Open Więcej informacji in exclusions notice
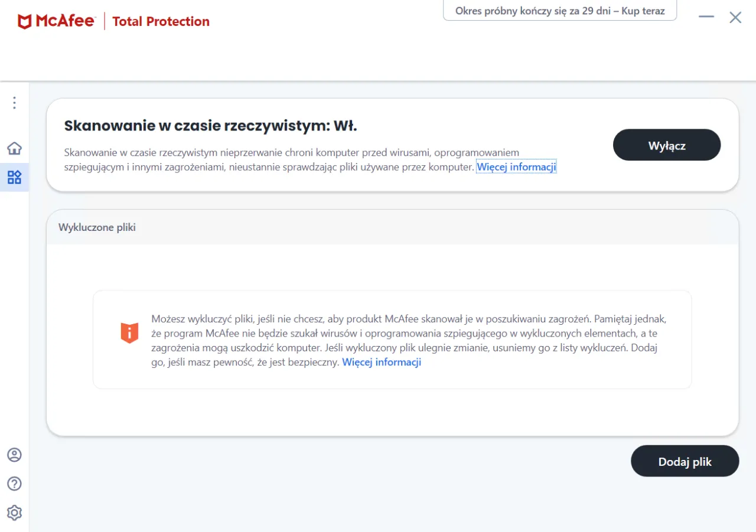 [381, 362]
